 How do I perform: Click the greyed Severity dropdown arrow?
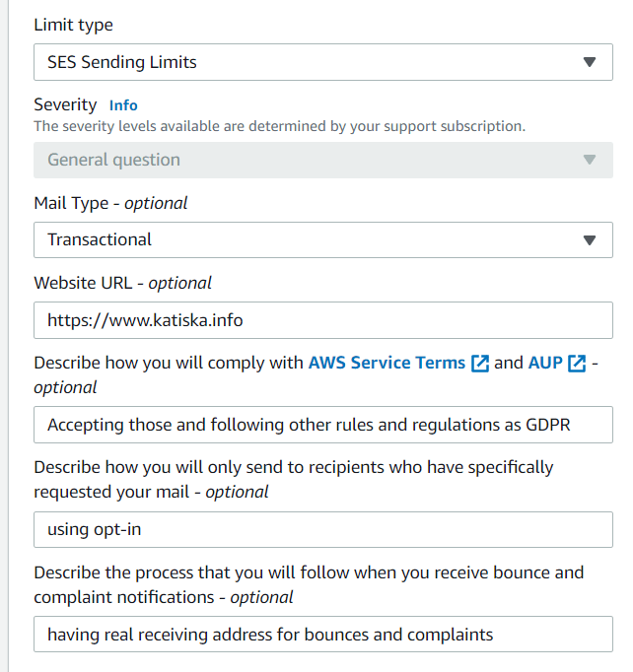[x=590, y=160]
